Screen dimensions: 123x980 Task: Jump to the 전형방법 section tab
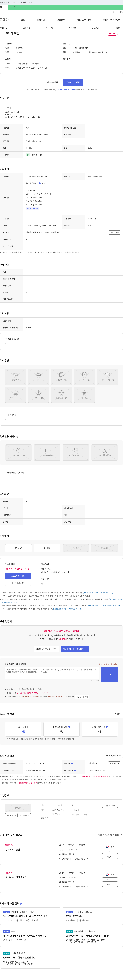point(95,28)
